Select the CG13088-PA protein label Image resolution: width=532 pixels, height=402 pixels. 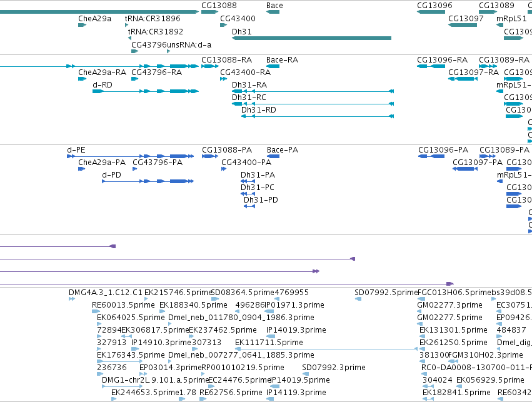pos(227,150)
